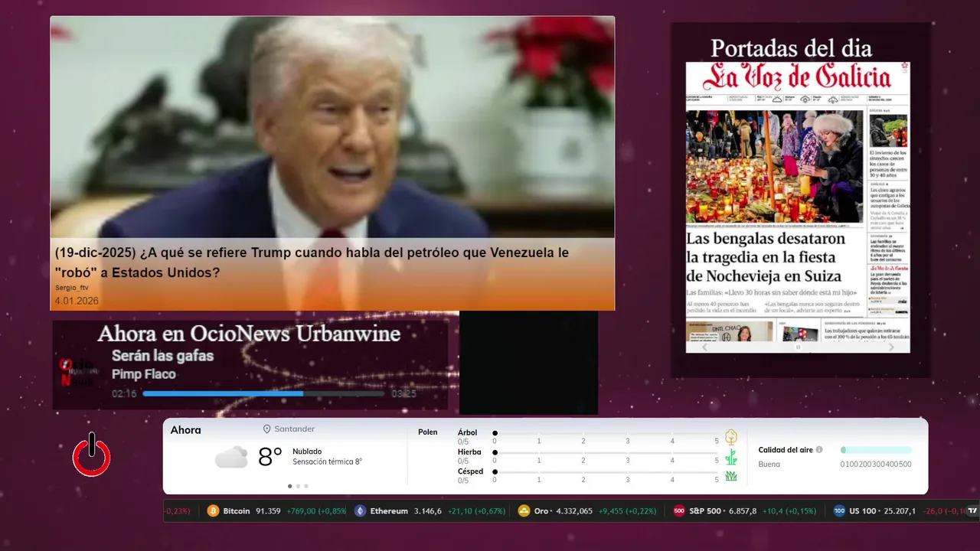Screen dimensions: 980x551
Task: Click the Césped pollen level slider
Action: (606, 471)
